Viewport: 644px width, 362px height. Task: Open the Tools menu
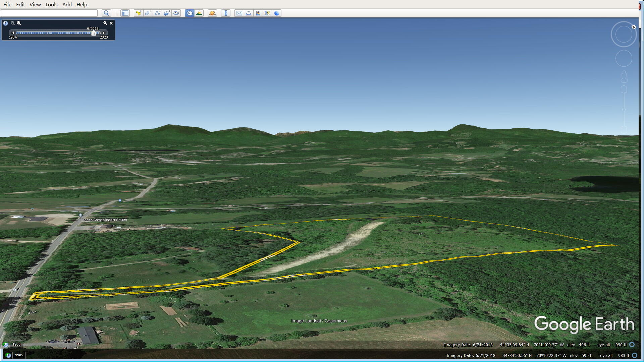click(51, 4)
